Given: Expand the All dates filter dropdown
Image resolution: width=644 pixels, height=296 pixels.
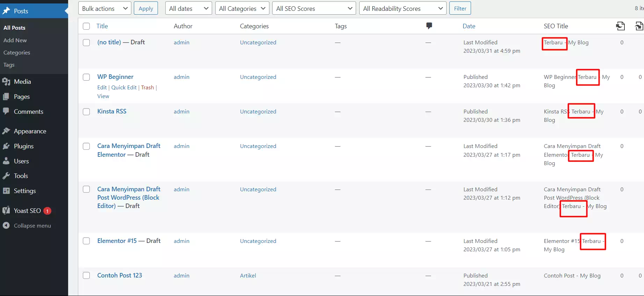Looking at the screenshot, I should (x=189, y=8).
